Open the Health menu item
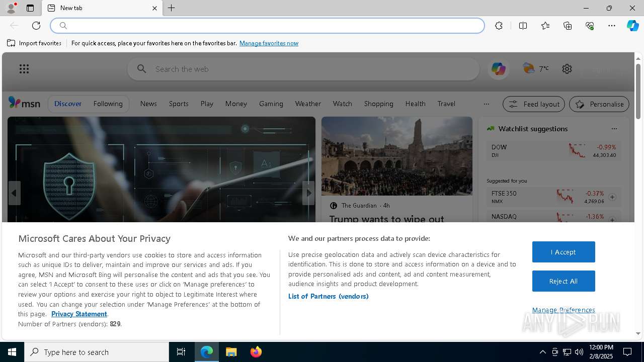Image resolution: width=644 pixels, height=362 pixels. pos(415,104)
